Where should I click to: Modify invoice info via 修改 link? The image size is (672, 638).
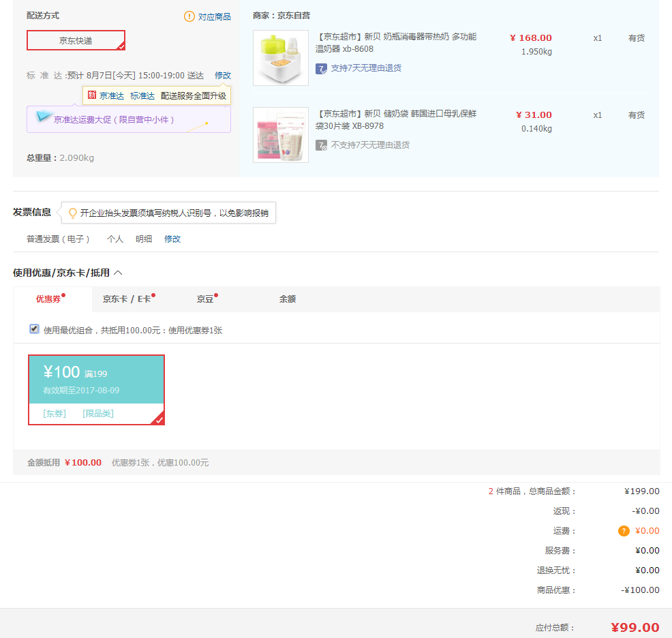click(x=172, y=239)
